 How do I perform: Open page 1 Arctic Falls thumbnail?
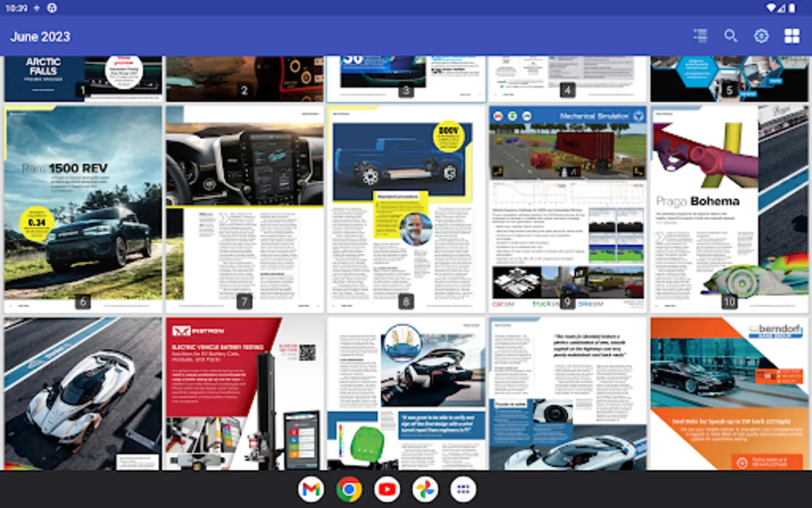click(83, 79)
